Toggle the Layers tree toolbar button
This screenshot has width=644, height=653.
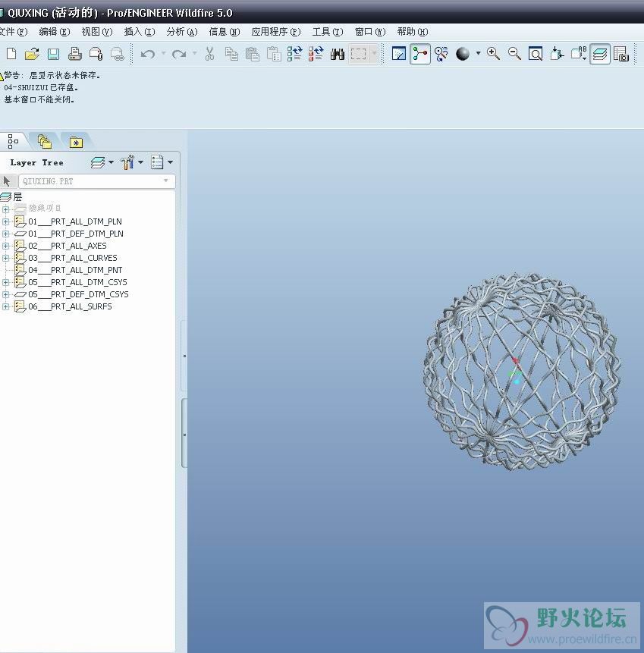600,54
